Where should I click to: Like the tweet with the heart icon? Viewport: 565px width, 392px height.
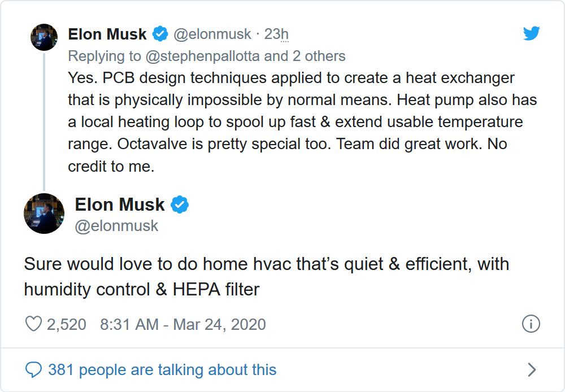(x=34, y=324)
